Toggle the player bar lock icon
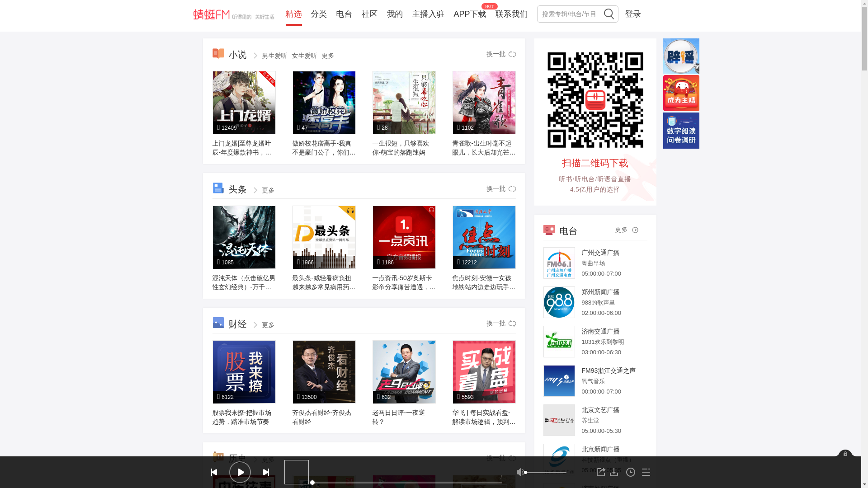This screenshot has height=488, width=868. [x=845, y=454]
